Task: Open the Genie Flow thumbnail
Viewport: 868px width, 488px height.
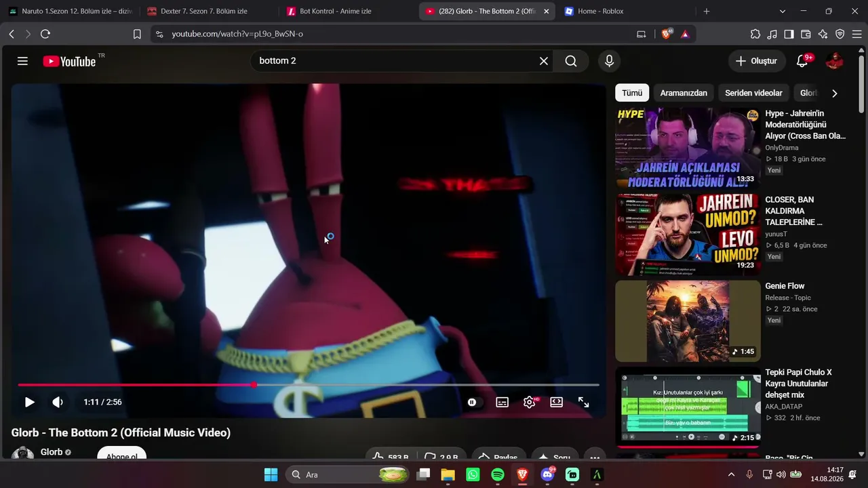Action: [x=688, y=321]
